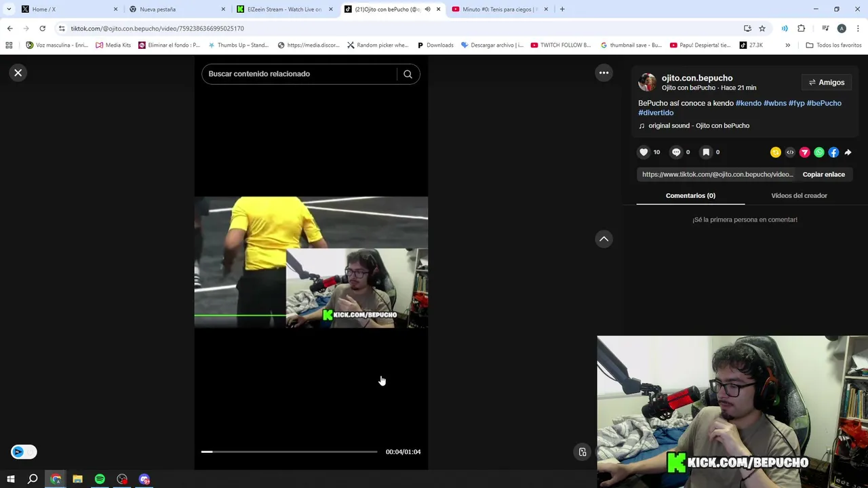Open more share options arrow
The width and height of the screenshot is (868, 488).
pos(848,152)
